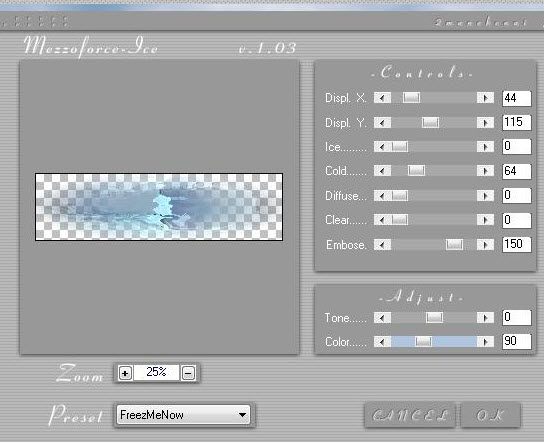Click the Clear slider right arrow
The height and width of the screenshot is (442, 544).
tap(485, 220)
